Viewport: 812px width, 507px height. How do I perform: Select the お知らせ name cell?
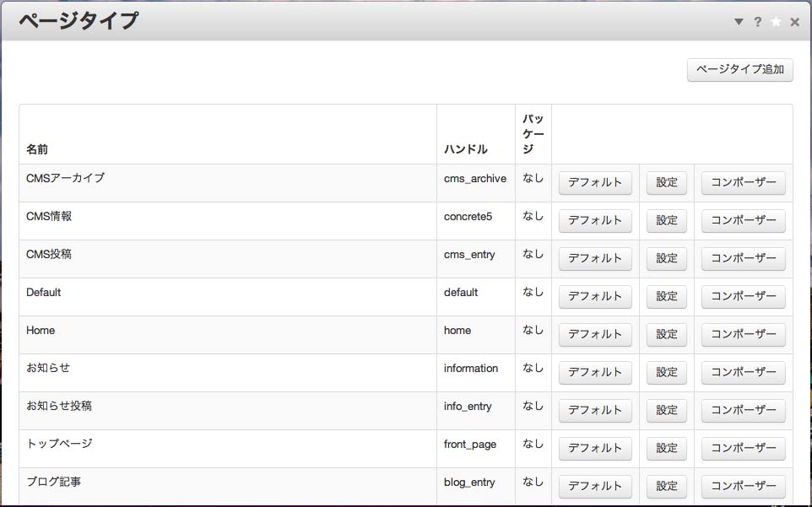(228, 373)
